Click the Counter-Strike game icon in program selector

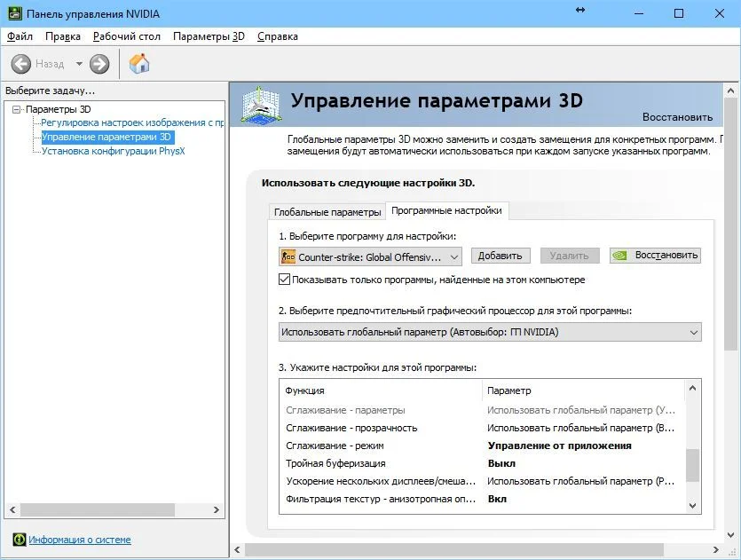point(290,256)
